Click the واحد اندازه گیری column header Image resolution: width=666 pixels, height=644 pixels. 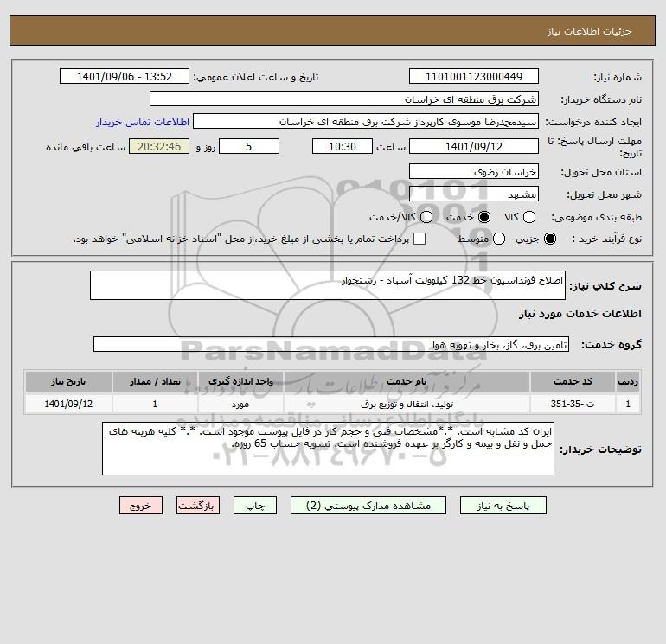tap(240, 381)
